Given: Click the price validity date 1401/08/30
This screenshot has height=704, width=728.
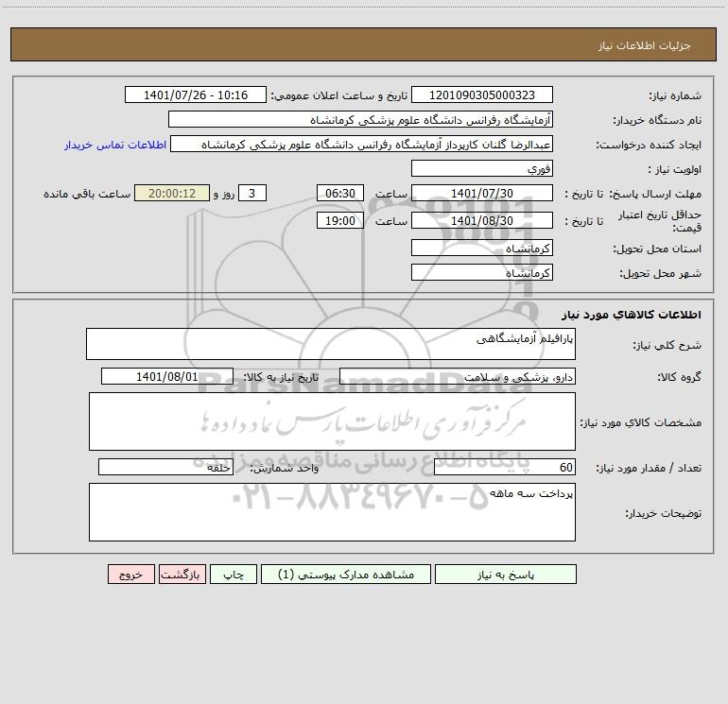Looking at the screenshot, I should pyautogui.click(x=482, y=220).
